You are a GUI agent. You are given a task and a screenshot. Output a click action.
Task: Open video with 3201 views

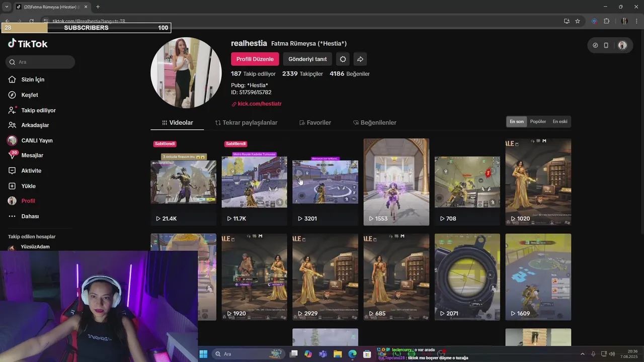(326, 182)
